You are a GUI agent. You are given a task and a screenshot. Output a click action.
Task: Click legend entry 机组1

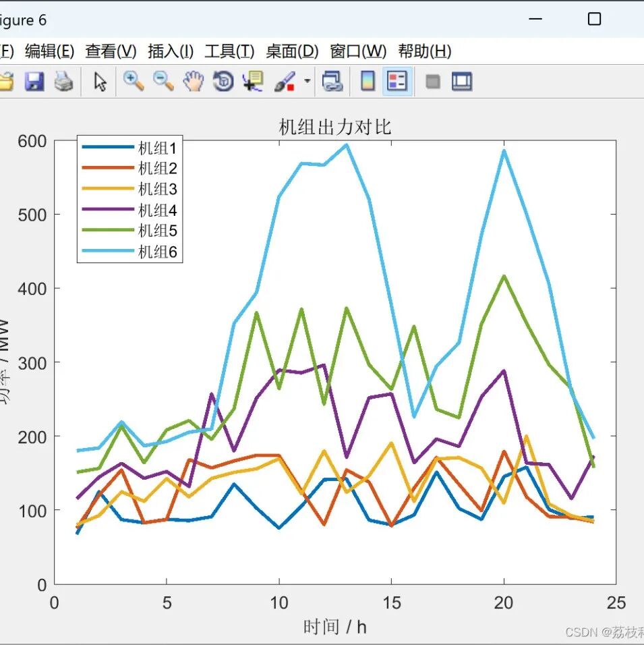coord(158,148)
